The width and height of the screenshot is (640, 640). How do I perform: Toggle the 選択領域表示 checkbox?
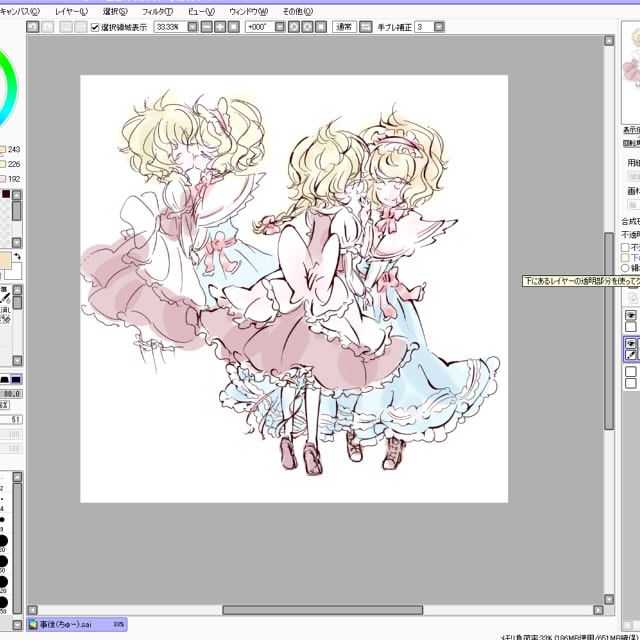95,27
